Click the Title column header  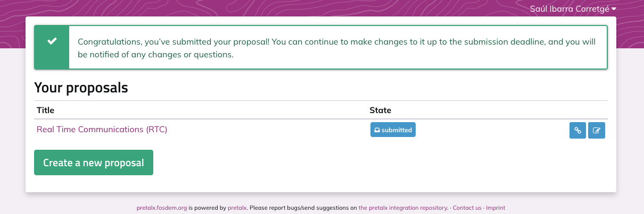[x=45, y=110]
